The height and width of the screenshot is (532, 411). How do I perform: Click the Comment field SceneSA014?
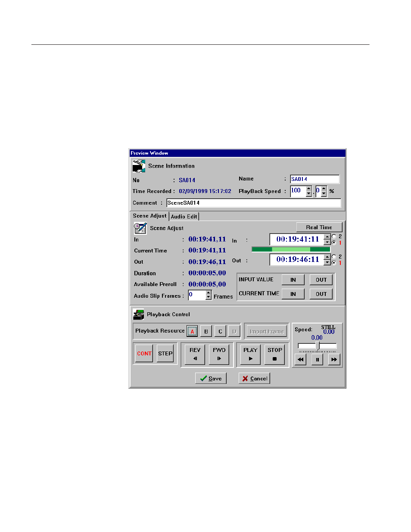[254, 203]
